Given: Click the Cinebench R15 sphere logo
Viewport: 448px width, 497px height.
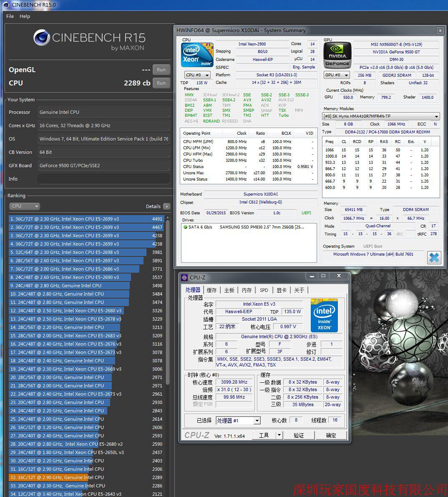Looking at the screenshot, I should [x=42, y=38].
